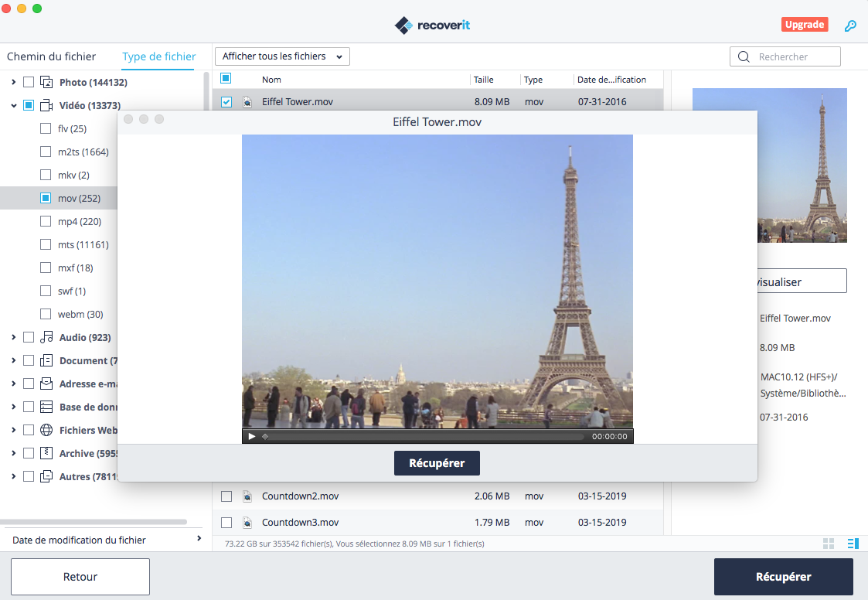Click the magnifier icon in the search bar
The width and height of the screenshot is (868, 600).
743,56
